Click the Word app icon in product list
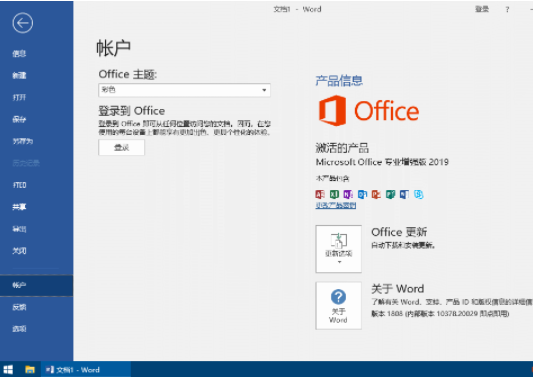Viewport: 533px width, 377px height. [x=404, y=194]
